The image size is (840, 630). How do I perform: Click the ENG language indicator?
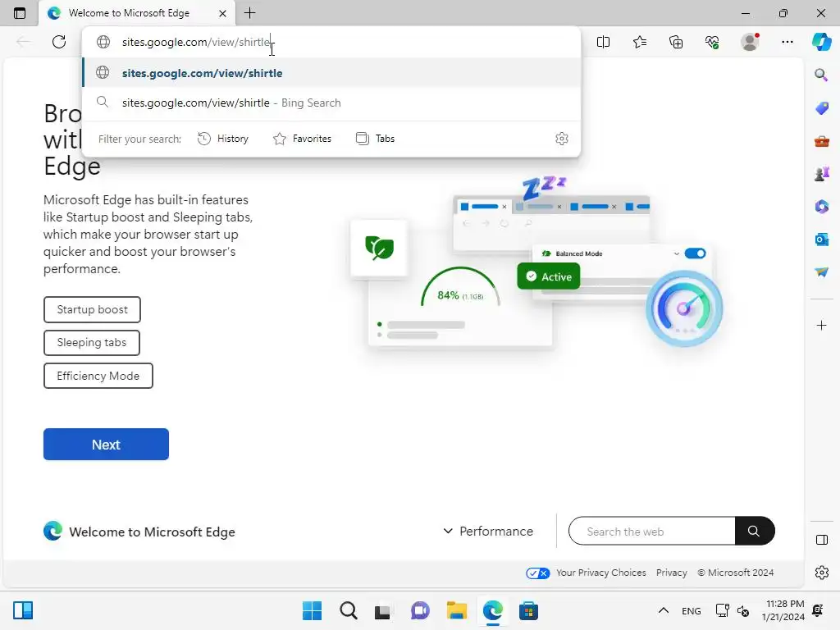(x=691, y=610)
